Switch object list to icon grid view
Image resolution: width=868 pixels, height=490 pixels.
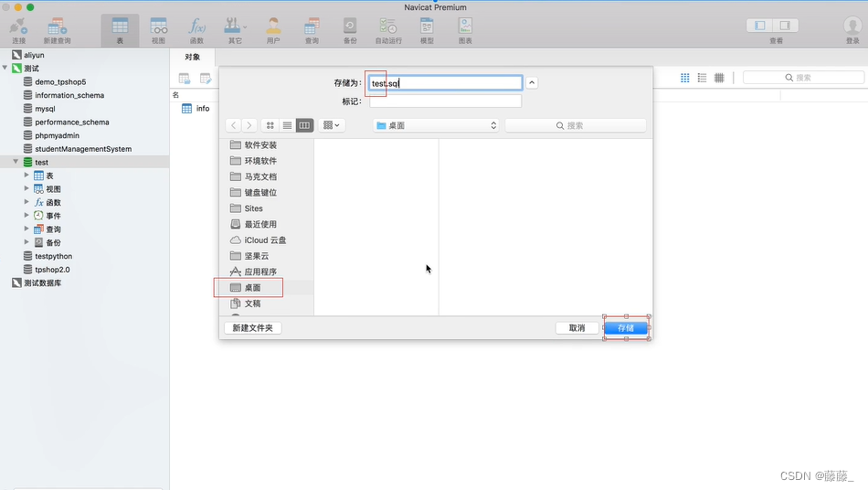point(684,78)
